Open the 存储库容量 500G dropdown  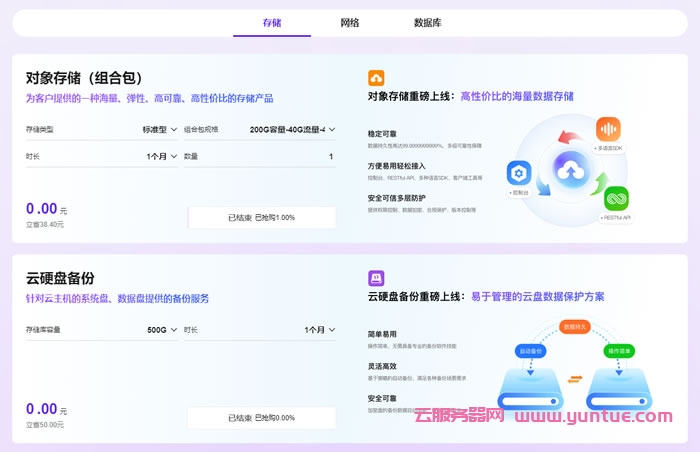161,330
